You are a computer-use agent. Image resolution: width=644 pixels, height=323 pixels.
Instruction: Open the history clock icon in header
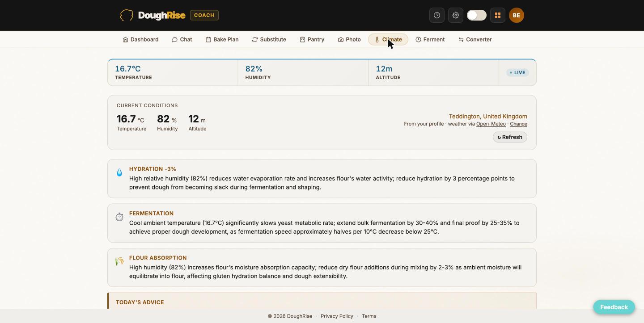[437, 15]
